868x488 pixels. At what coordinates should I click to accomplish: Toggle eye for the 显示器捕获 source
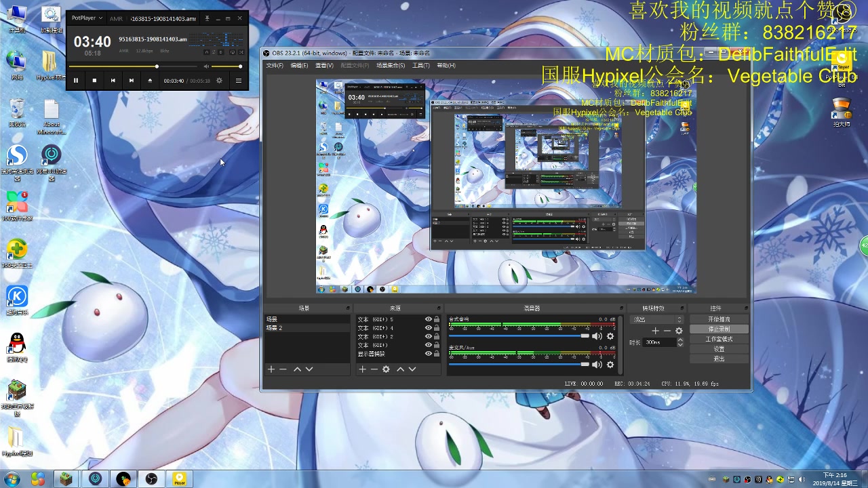click(429, 354)
